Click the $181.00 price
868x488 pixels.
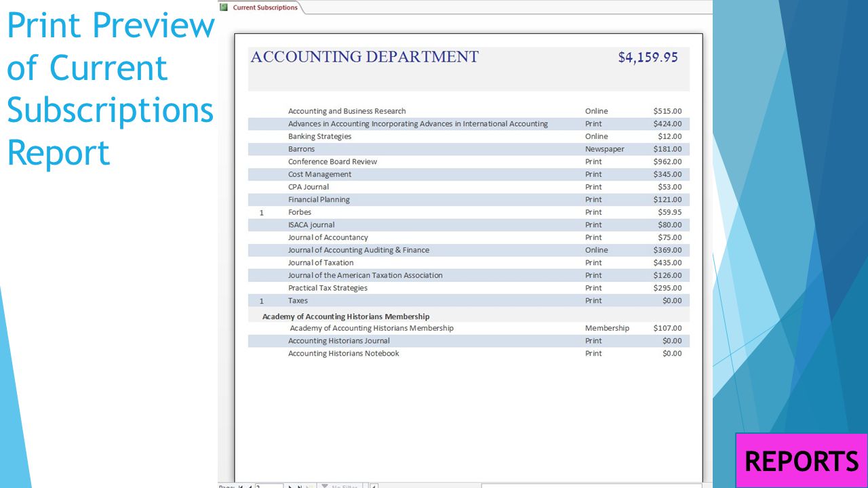pos(667,149)
